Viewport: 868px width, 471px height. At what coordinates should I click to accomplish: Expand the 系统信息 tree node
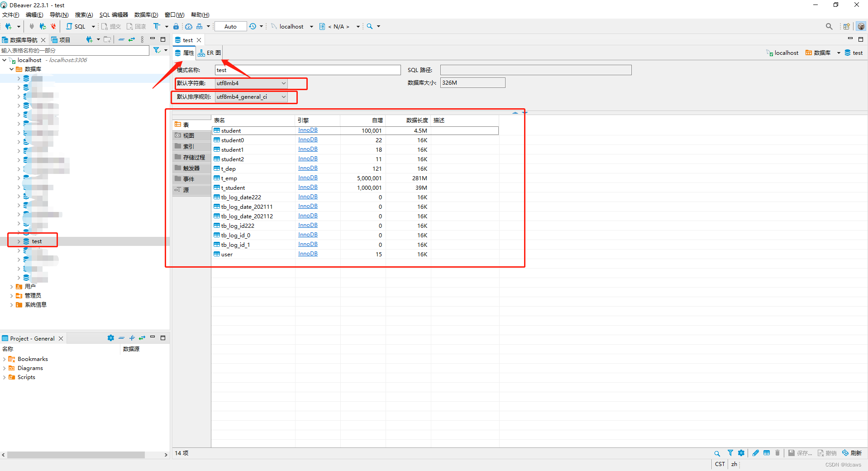[x=11, y=304]
